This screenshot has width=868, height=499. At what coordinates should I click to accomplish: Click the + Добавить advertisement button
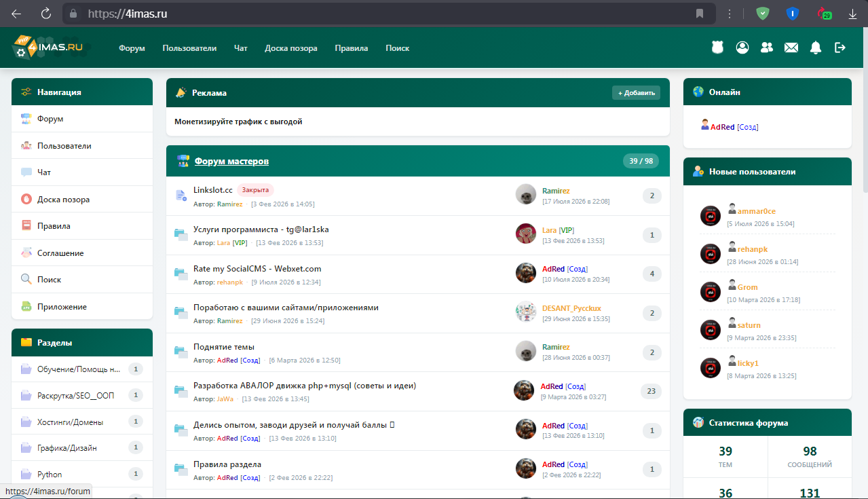pyautogui.click(x=636, y=92)
